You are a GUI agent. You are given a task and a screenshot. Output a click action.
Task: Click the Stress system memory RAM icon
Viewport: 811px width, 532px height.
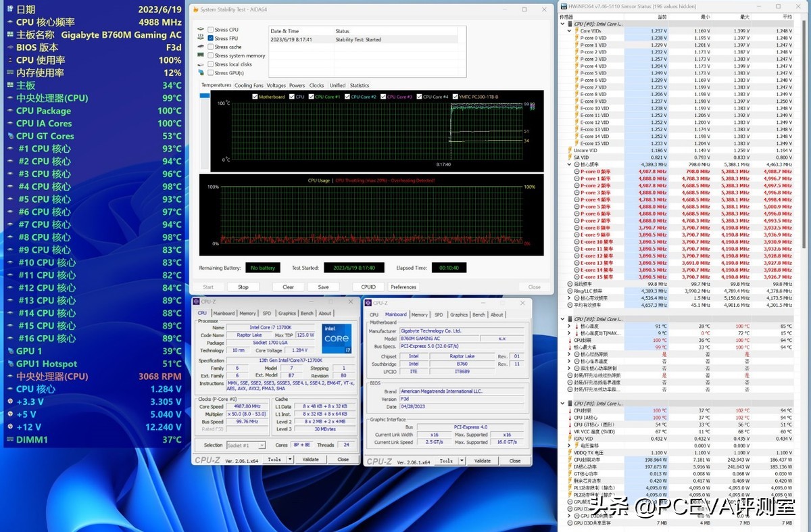[201, 55]
